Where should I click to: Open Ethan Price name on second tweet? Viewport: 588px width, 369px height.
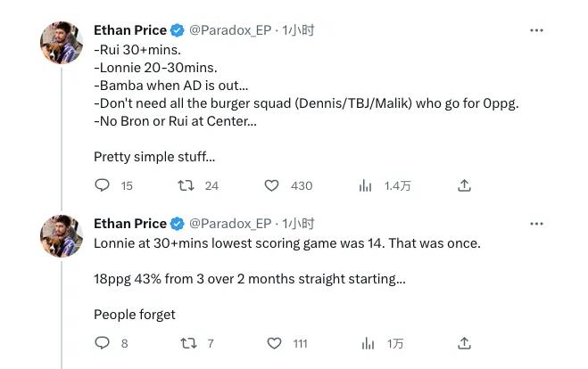point(130,224)
